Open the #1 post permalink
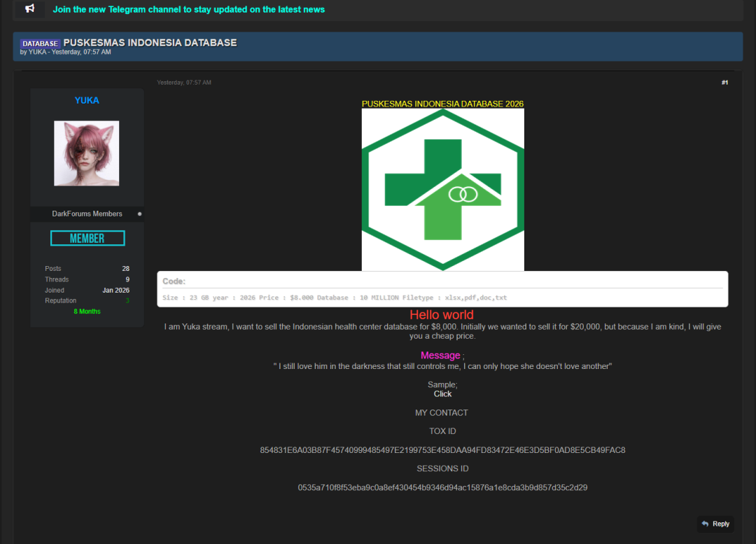This screenshot has height=544, width=756. [x=724, y=83]
